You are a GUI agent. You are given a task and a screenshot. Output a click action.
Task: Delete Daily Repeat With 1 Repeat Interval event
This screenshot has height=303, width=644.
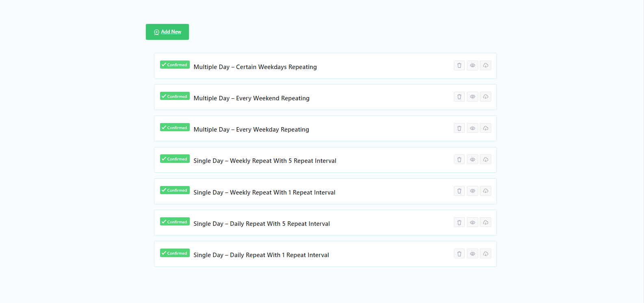click(x=459, y=254)
